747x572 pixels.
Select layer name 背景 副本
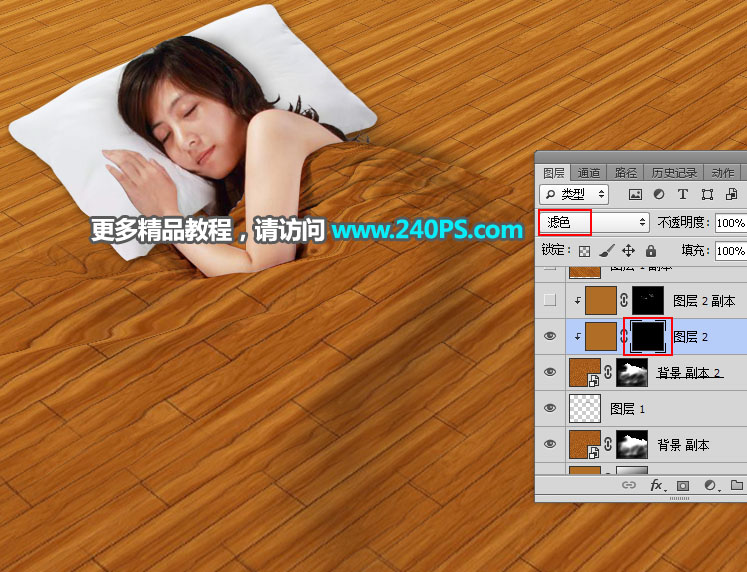683,445
